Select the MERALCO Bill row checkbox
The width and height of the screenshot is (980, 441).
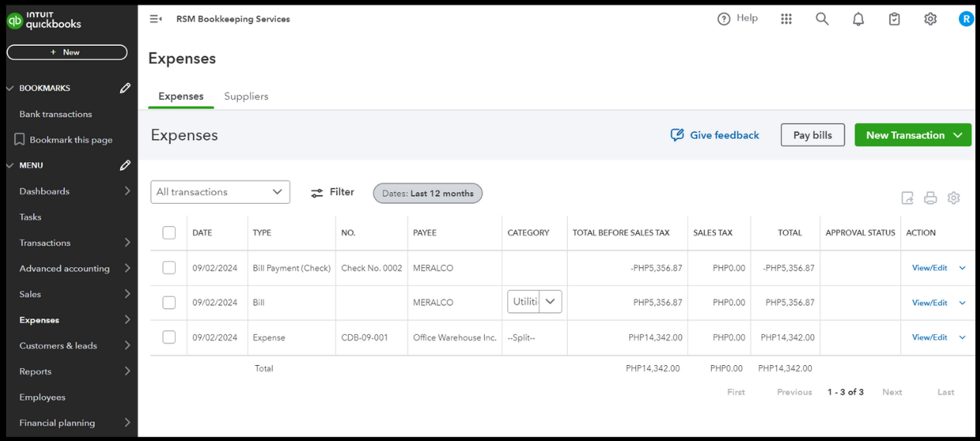pyautogui.click(x=169, y=302)
